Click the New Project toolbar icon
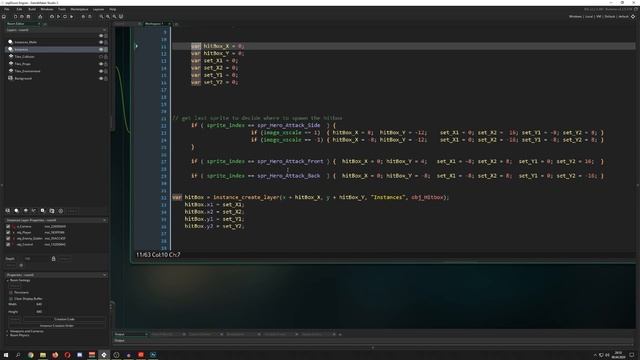The image size is (640, 360). (16, 17)
